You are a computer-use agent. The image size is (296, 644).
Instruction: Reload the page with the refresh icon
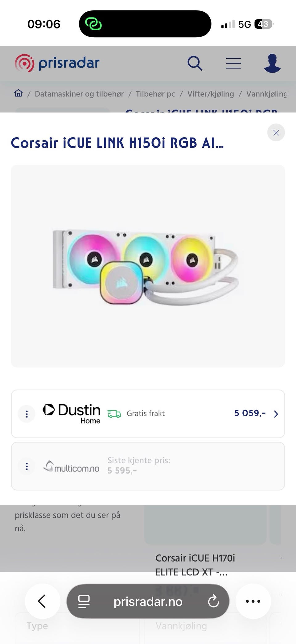point(213,601)
